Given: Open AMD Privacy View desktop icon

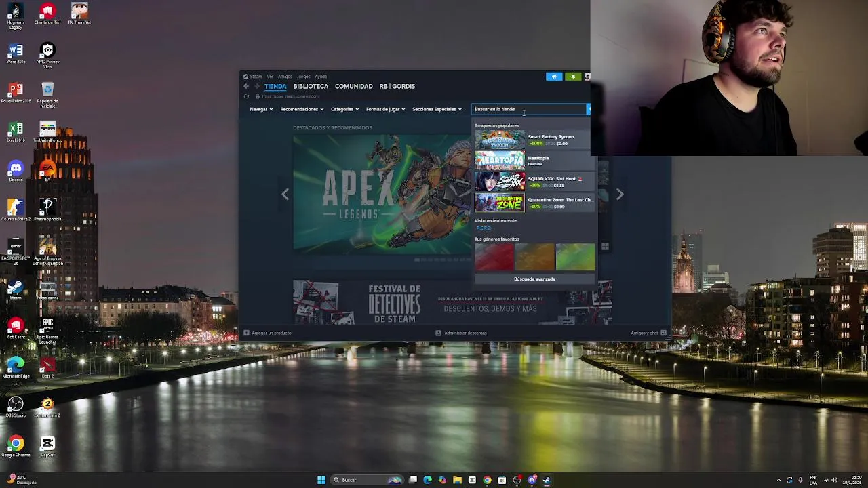Looking at the screenshot, I should (x=47, y=56).
